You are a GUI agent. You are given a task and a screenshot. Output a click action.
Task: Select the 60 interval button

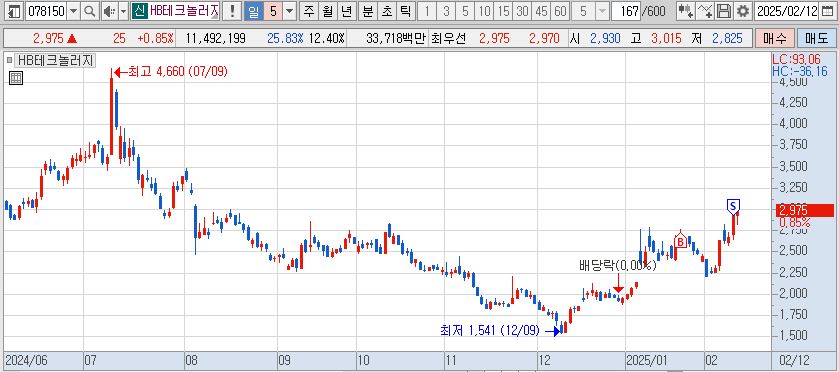(560, 11)
